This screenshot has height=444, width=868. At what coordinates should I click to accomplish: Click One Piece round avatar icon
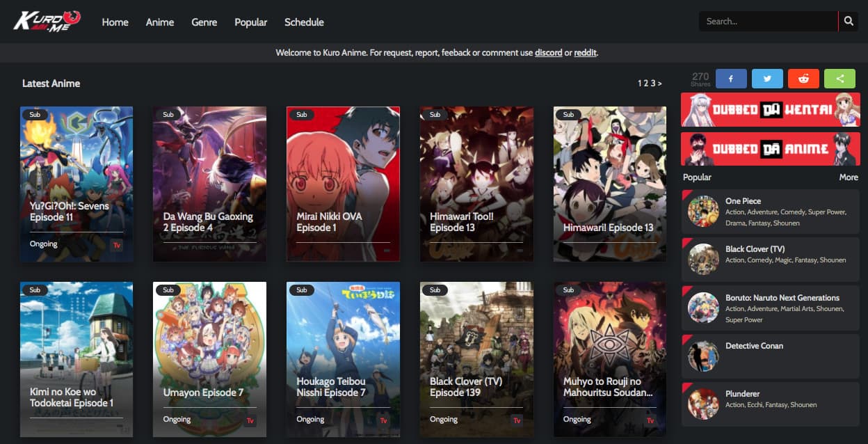[x=703, y=211]
